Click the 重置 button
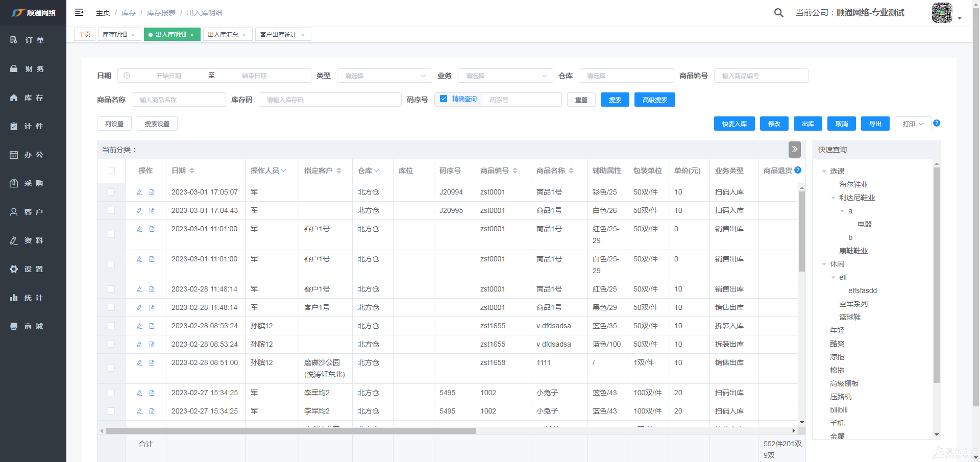The image size is (980, 462). click(581, 100)
